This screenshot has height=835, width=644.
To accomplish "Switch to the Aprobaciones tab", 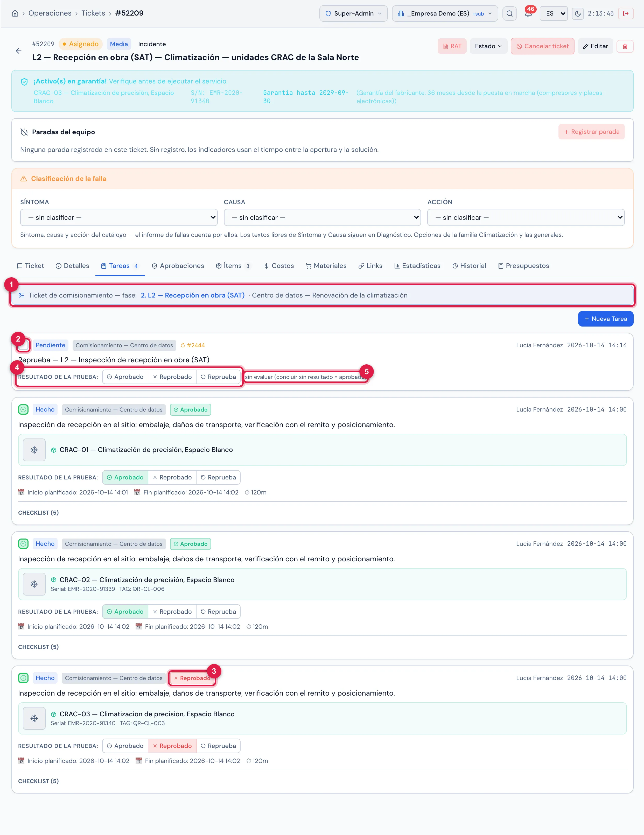I will point(178,266).
